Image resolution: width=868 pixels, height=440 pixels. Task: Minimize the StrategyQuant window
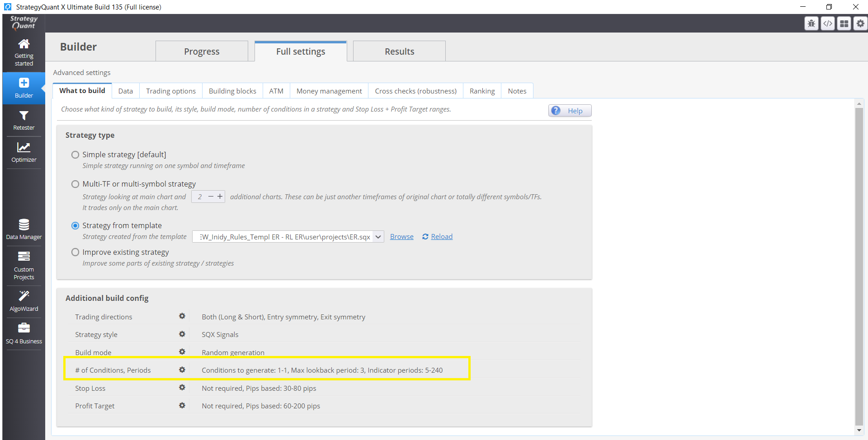(803, 7)
